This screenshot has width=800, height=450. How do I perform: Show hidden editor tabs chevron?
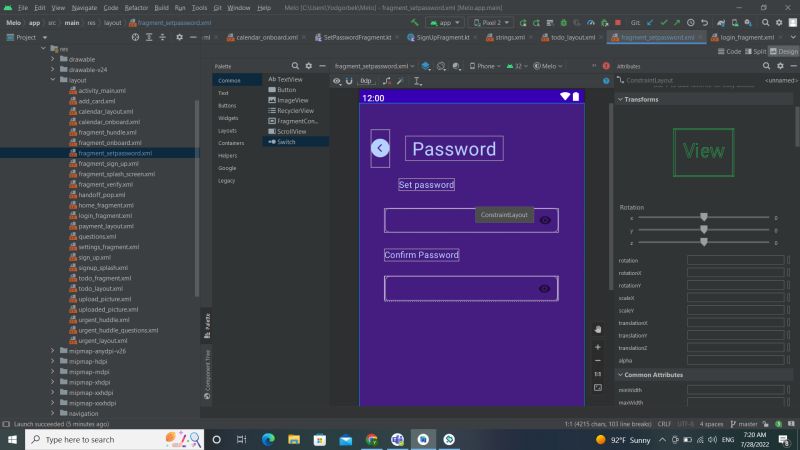(x=793, y=37)
